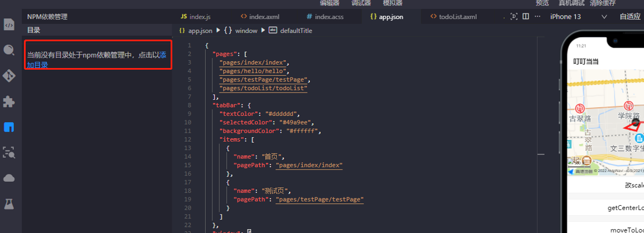The width and height of the screenshot is (644, 233).
Task: Open the 自适应 zoom dropdown
Action: pos(631,17)
